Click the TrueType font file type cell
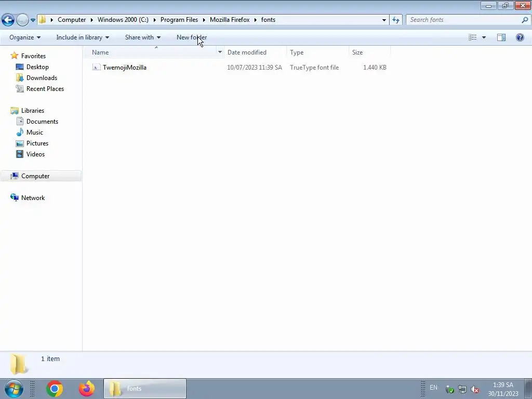Screen dimensions: 532x399 point(314,67)
